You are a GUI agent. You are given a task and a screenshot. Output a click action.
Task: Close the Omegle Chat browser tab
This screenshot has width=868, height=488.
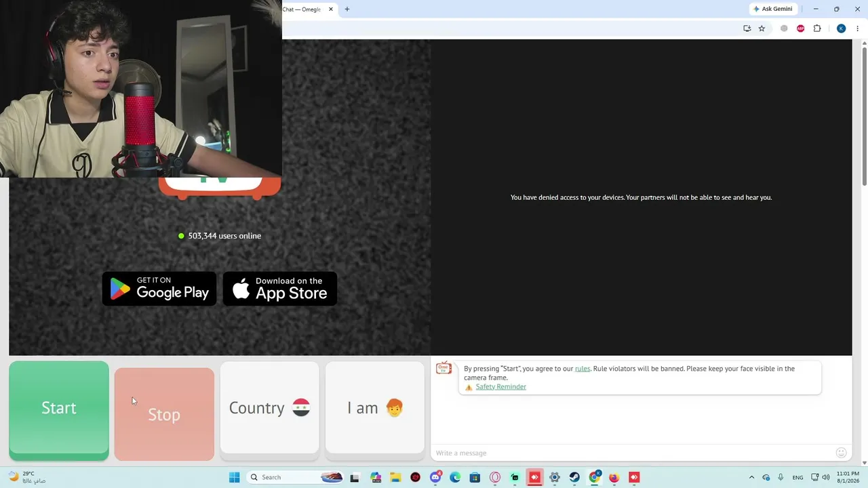331,9
